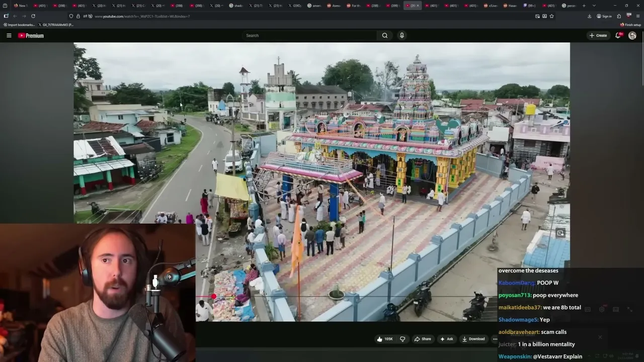This screenshot has width=644, height=362.
Task: Focus the YouTube search field
Action: (309, 36)
